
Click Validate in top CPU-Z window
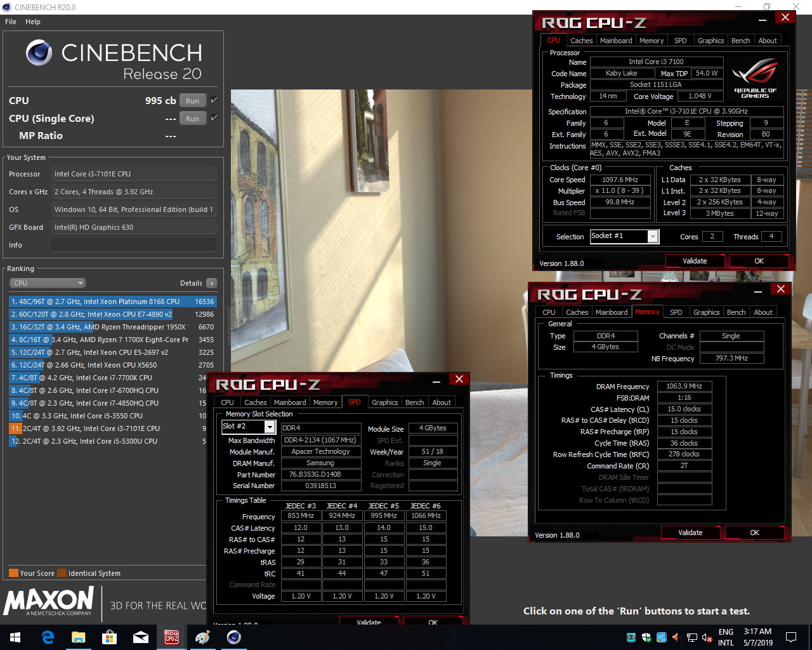point(695,261)
